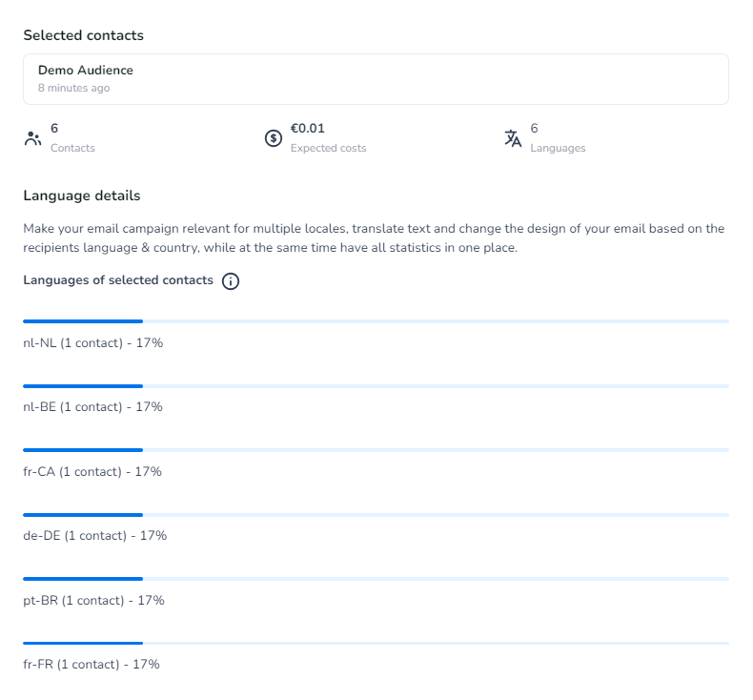
Task: Click the €0.01 Expected costs value
Action: [x=308, y=128]
